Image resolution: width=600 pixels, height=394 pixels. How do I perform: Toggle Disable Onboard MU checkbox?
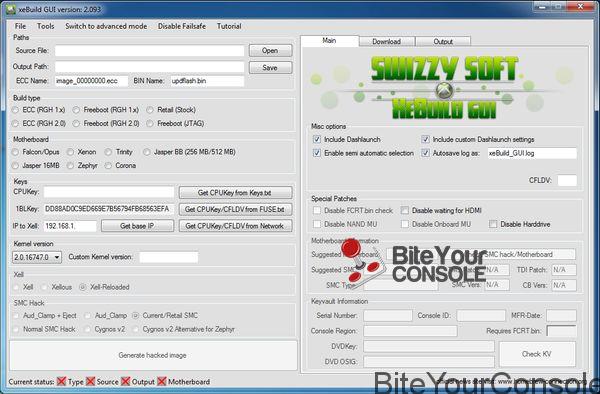404,224
